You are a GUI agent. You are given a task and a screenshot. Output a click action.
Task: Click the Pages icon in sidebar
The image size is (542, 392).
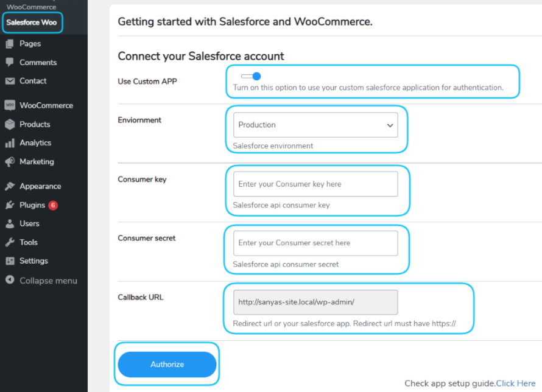coord(10,44)
